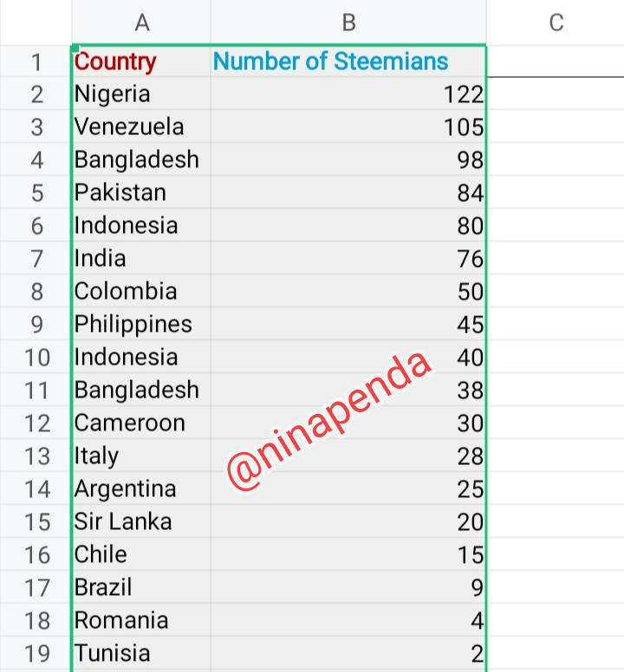Select column C header
The width and height of the screenshot is (624, 672).
(x=556, y=23)
